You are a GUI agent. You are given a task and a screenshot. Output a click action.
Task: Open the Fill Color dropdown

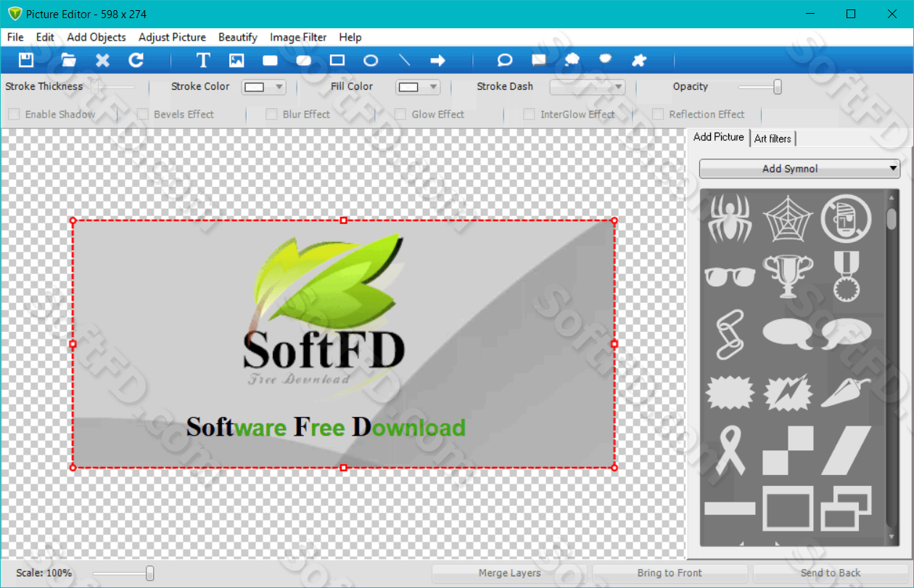click(x=419, y=87)
